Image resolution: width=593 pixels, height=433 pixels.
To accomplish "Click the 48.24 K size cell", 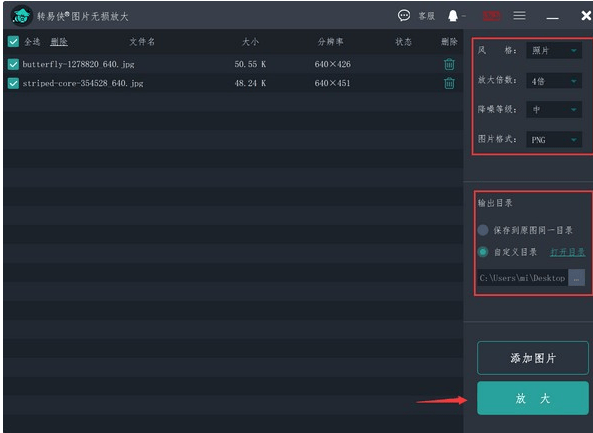I will (x=250, y=83).
